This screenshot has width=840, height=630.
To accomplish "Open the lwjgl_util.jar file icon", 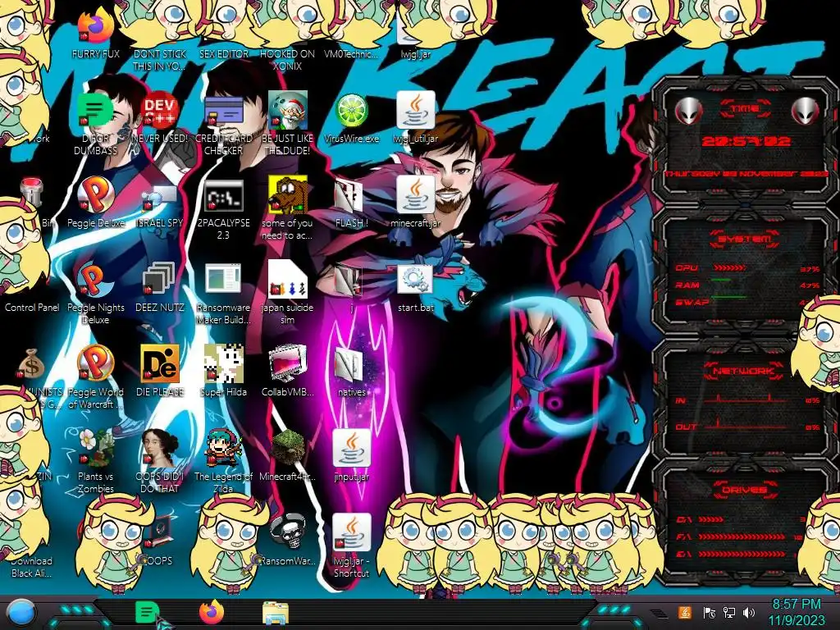I will [416, 111].
